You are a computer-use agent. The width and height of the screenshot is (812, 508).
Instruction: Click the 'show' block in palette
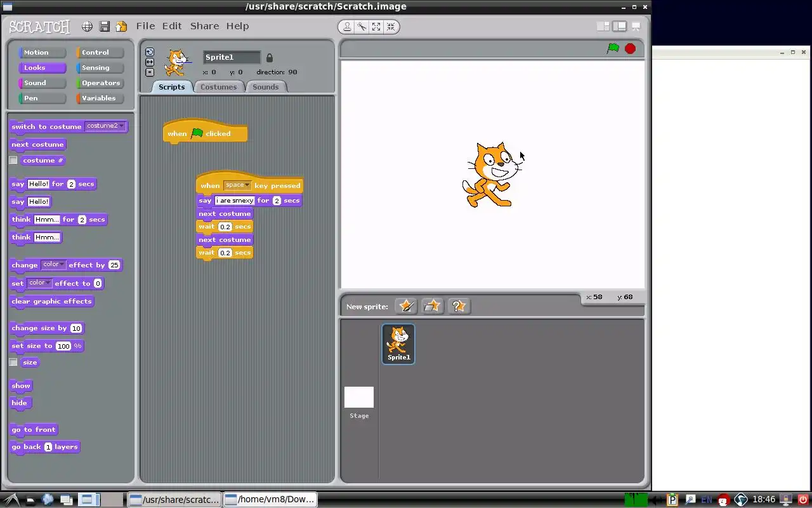(x=21, y=386)
